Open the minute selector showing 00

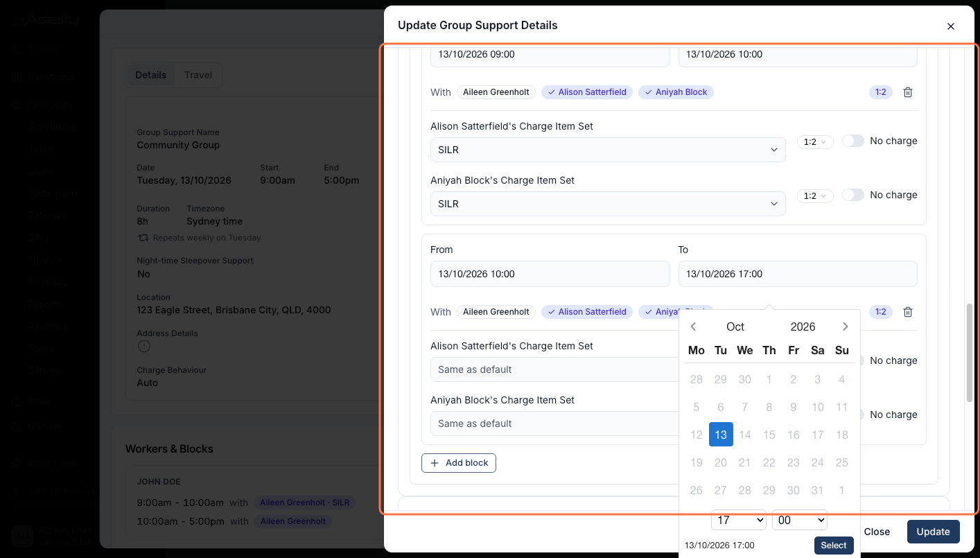tap(800, 520)
